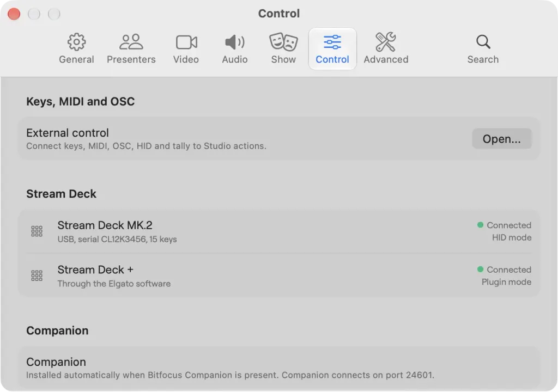Click the 'USB, serial CL12K3456, 15 keys' text
Screen dimensions: 558x392
point(117,240)
